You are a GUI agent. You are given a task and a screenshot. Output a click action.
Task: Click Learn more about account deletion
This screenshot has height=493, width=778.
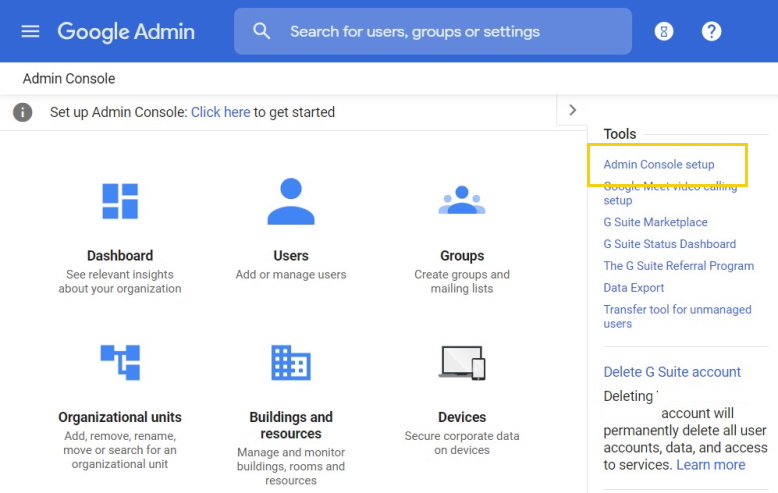coord(711,465)
